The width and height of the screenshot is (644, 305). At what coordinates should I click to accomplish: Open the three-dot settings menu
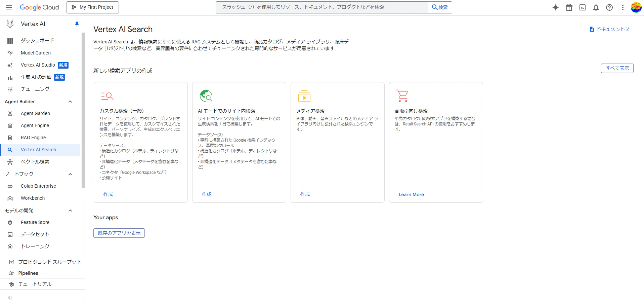tap(623, 7)
